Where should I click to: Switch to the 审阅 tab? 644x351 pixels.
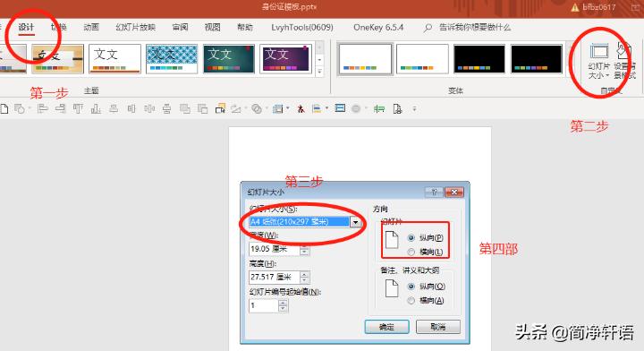[x=180, y=27]
